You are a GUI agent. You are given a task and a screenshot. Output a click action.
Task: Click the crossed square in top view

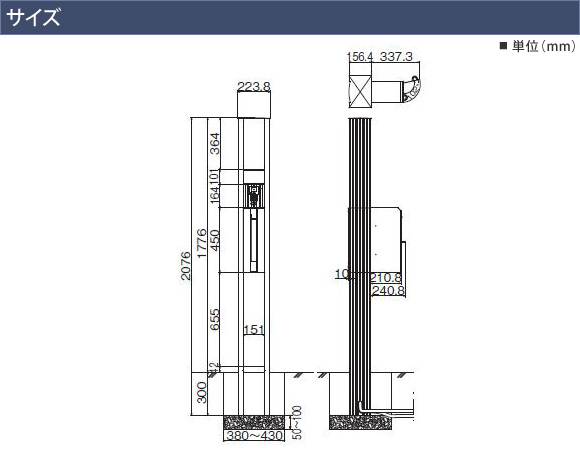(x=360, y=91)
